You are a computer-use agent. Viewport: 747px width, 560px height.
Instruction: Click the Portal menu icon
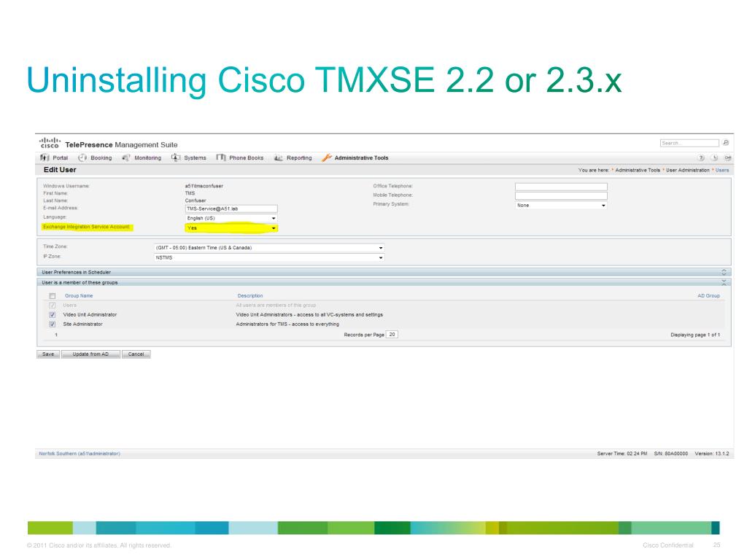44,157
